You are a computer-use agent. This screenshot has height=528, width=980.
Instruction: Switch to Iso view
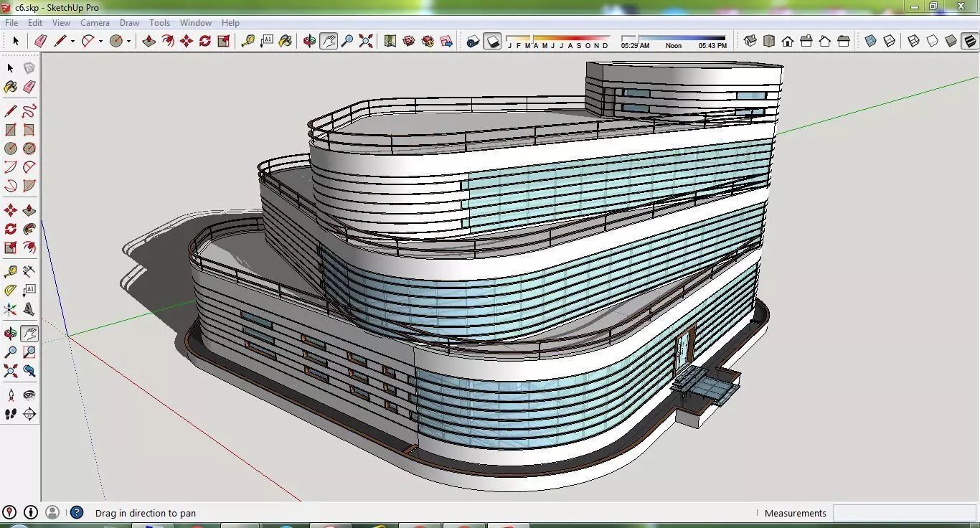coord(750,41)
